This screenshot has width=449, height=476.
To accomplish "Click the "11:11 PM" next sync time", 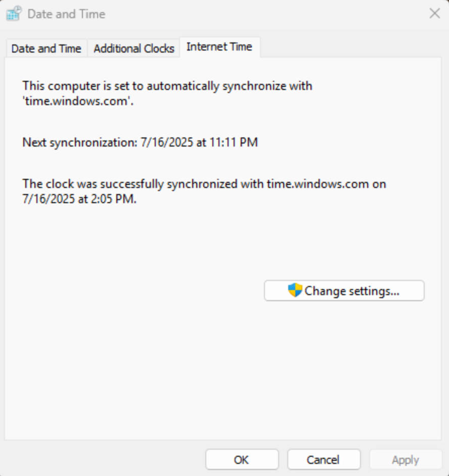I will [234, 142].
